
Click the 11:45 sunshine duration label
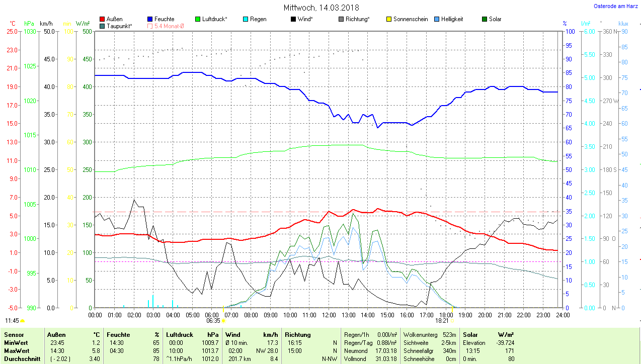12,320
